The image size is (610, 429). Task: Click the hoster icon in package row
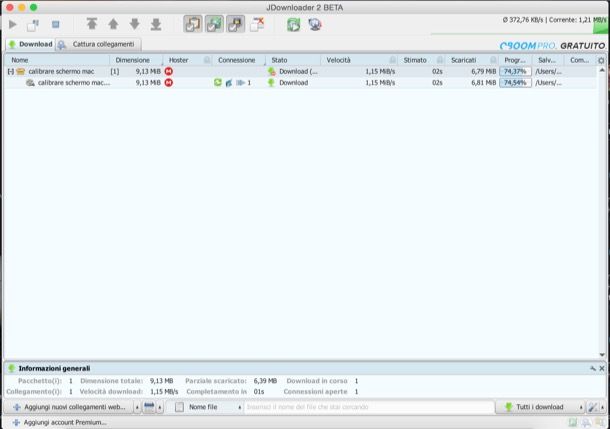point(168,72)
